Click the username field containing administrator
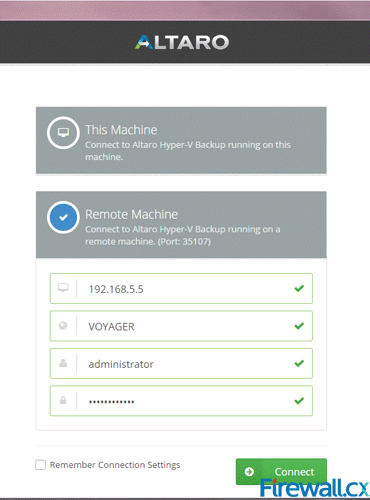The width and height of the screenshot is (370, 500). 181,363
